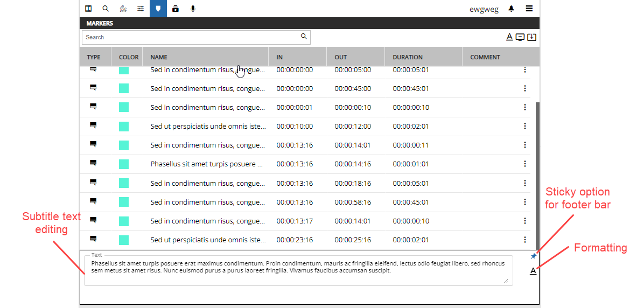Click the ewgweg username
The width and height of the screenshot is (644, 308).
(484, 9)
